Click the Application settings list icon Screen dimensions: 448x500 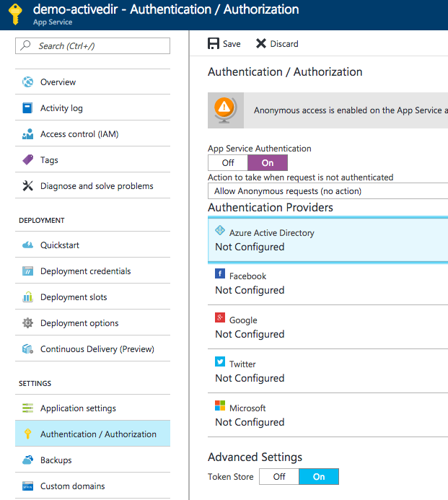pyautogui.click(x=27, y=408)
